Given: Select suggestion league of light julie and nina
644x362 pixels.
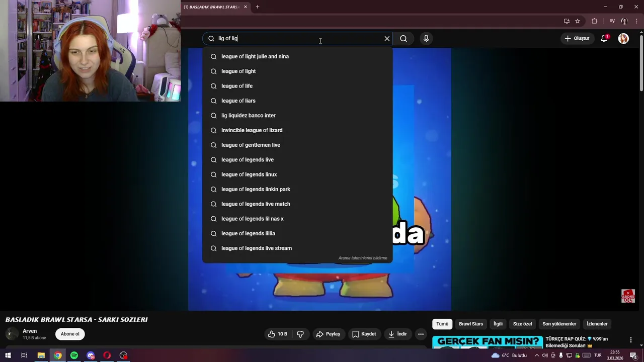Looking at the screenshot, I should [x=297, y=56].
